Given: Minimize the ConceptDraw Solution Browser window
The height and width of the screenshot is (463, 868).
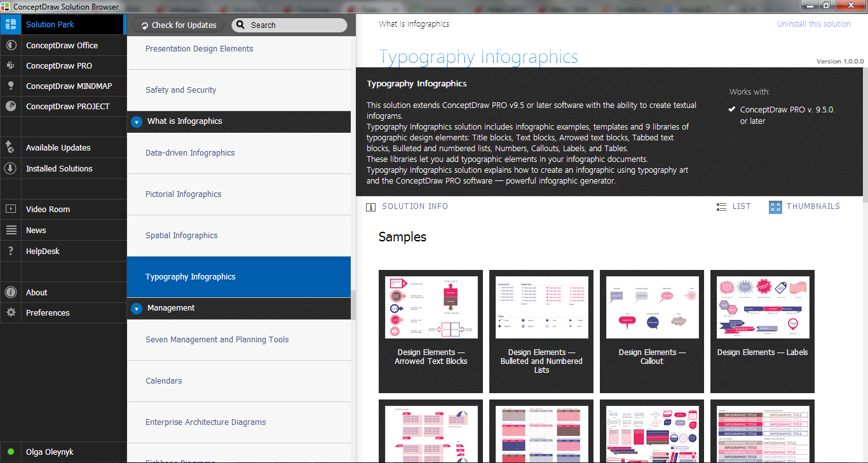Looking at the screenshot, I should click(810, 6).
